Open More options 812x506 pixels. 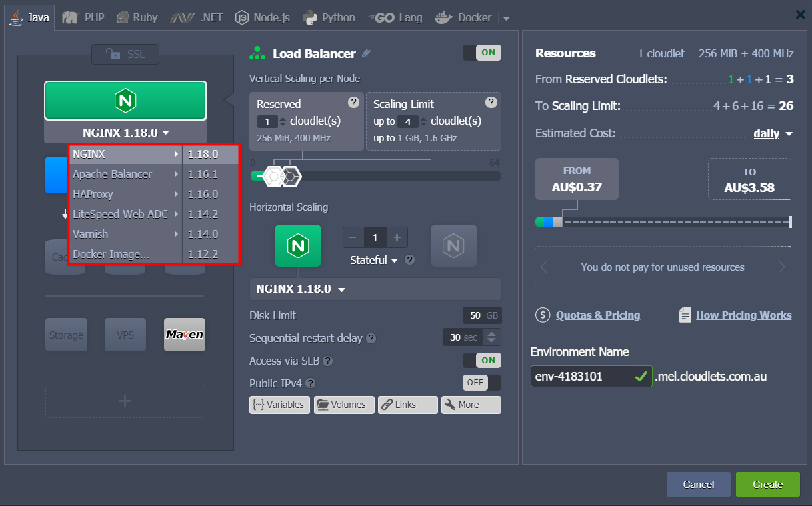pyautogui.click(x=471, y=405)
